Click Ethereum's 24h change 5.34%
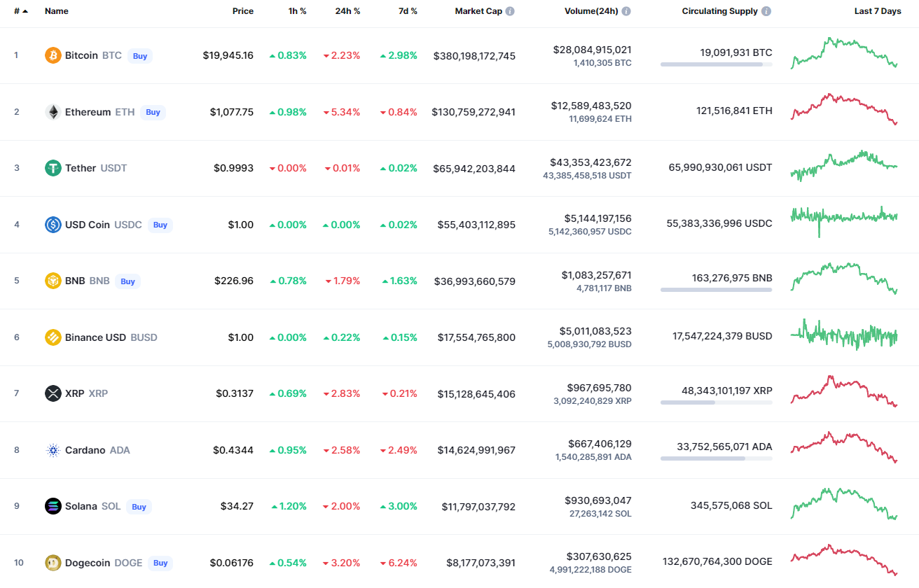Viewport: 919px width, 588px height. [342, 112]
